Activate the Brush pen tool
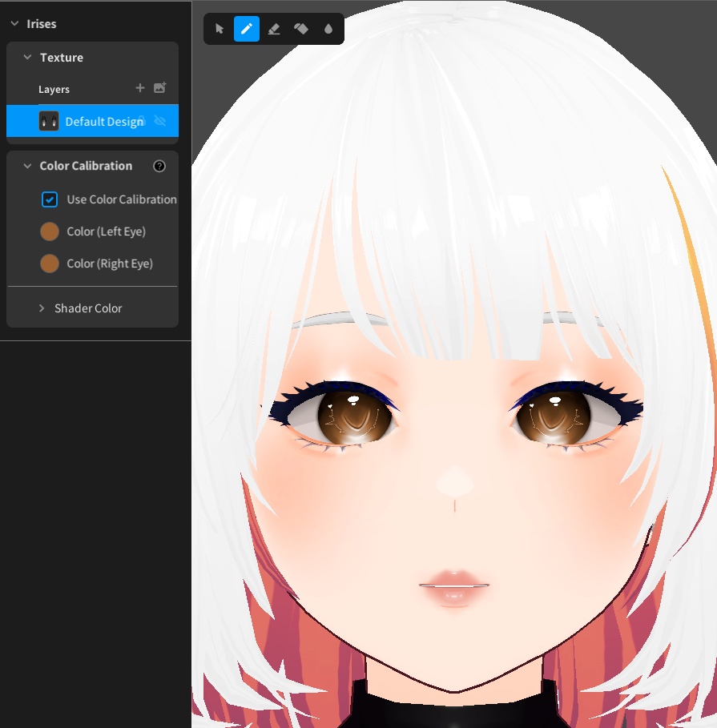This screenshot has width=717, height=728. tap(247, 29)
